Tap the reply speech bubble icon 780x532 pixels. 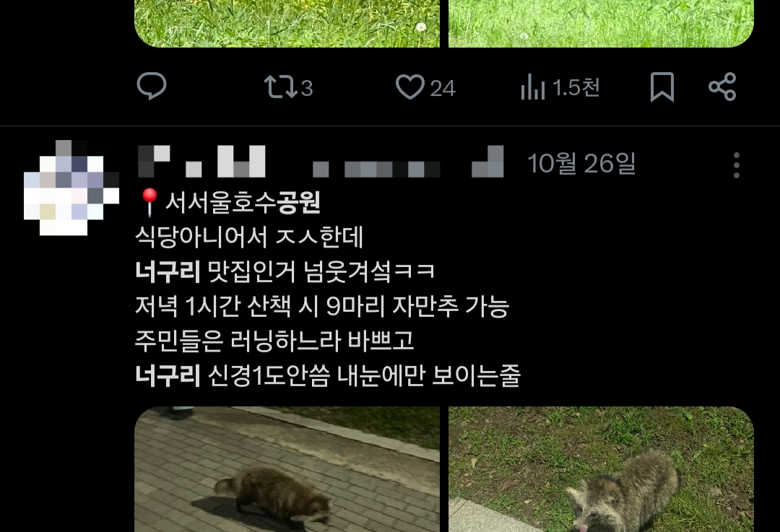tap(151, 86)
